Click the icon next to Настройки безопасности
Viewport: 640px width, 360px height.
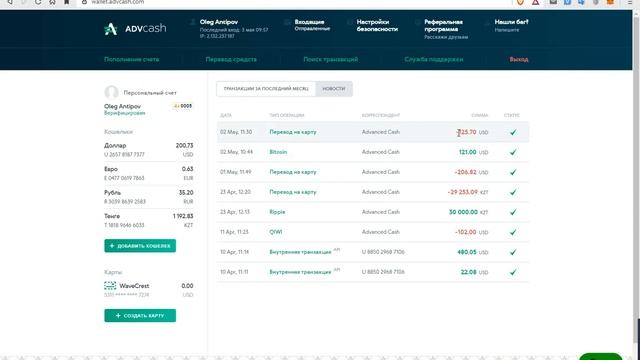point(349,22)
